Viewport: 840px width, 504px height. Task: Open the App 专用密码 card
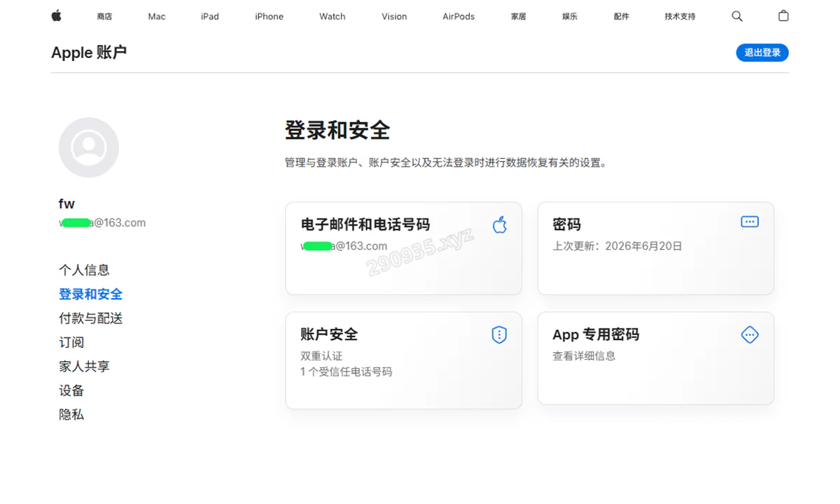656,358
